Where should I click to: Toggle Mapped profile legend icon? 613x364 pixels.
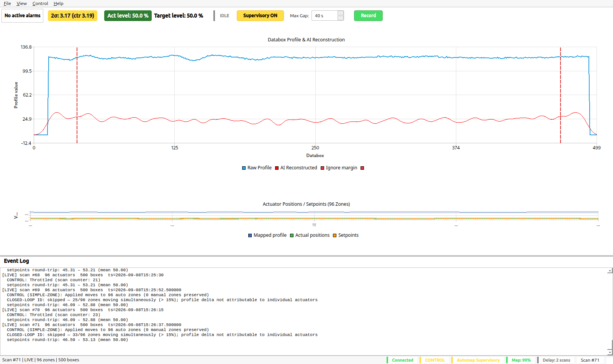click(250, 235)
